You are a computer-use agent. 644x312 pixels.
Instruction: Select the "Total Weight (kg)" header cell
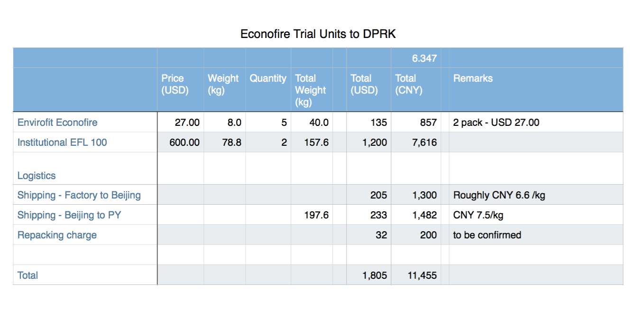(x=311, y=90)
